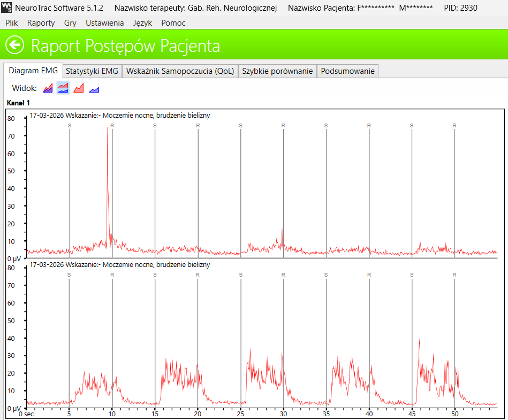Switch to the Statystyki EMG tab

pos(92,71)
